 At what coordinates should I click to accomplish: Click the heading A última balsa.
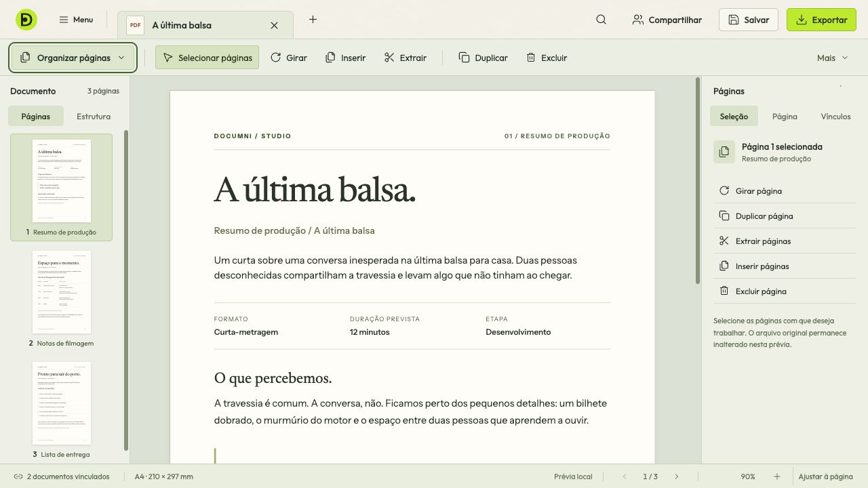point(315,190)
